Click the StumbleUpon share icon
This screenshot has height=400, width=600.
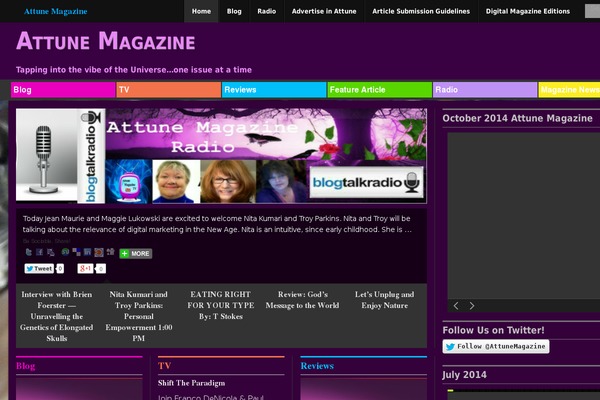65,252
